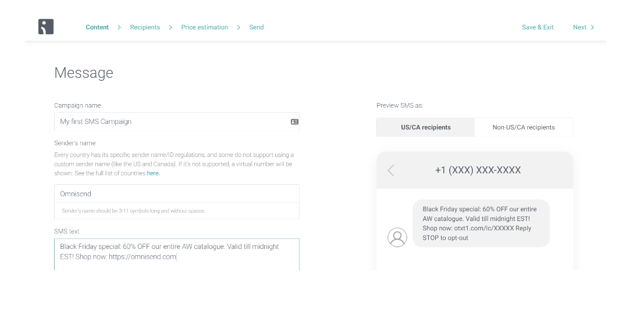Go to the Send step
Viewport: 644px width, 310px height.
click(257, 27)
